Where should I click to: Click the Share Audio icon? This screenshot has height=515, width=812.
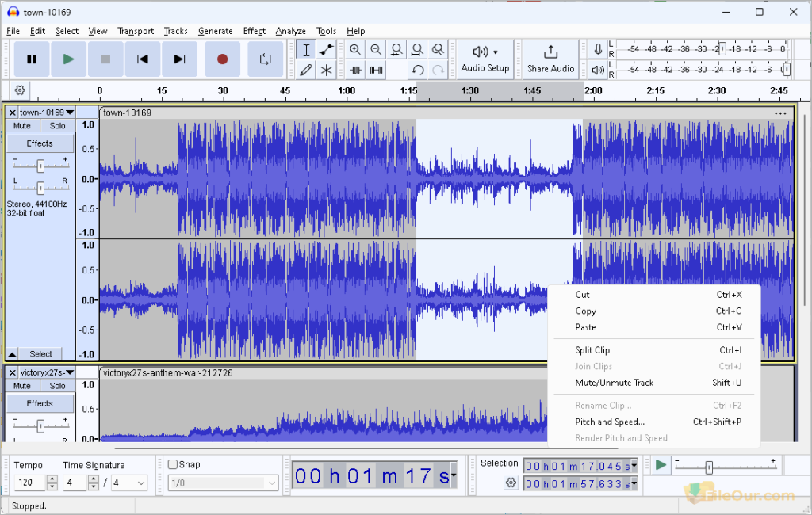coord(550,58)
